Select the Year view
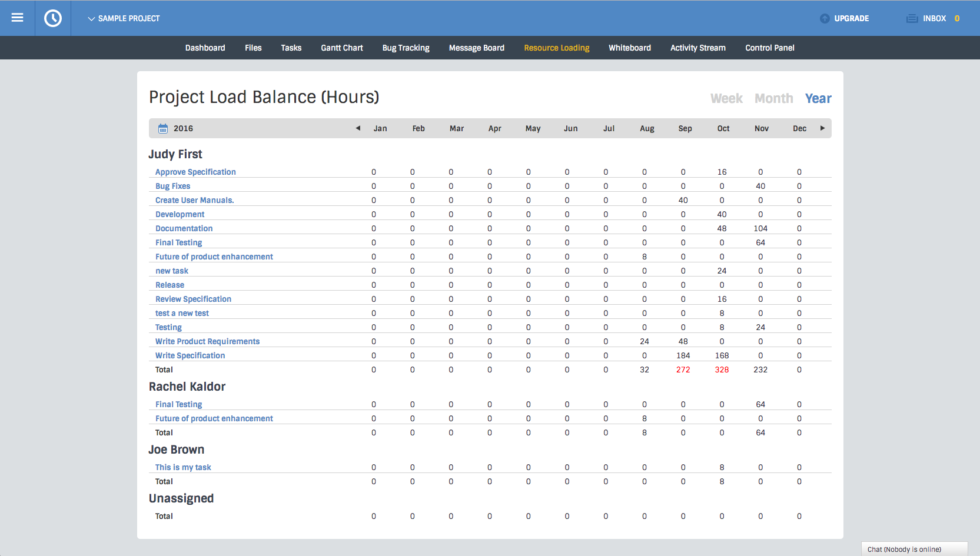The height and width of the screenshot is (556, 980). tap(818, 98)
